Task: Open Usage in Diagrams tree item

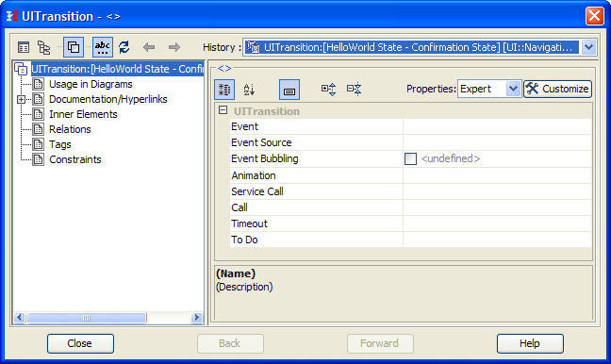Action: tap(91, 84)
